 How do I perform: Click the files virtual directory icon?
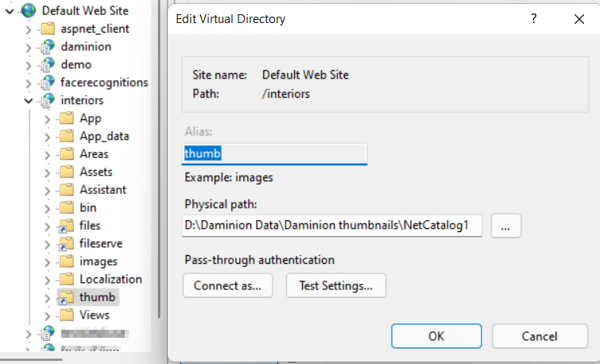67,226
